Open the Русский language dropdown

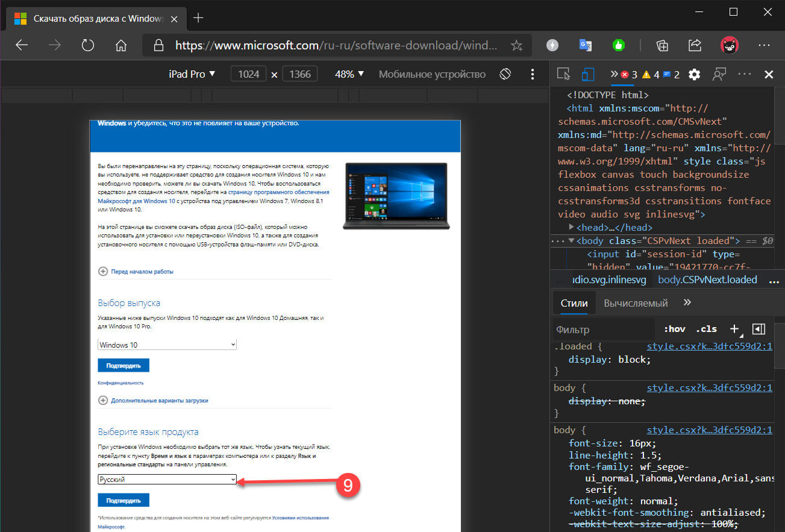[167, 479]
